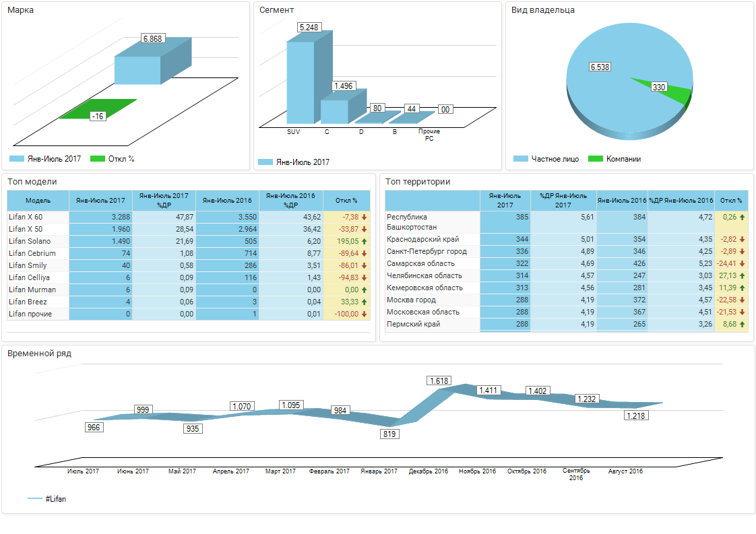Click the 3.288 value for Lifan X 60
Image resolution: width=756 pixels, height=534 pixels.
pos(121,218)
